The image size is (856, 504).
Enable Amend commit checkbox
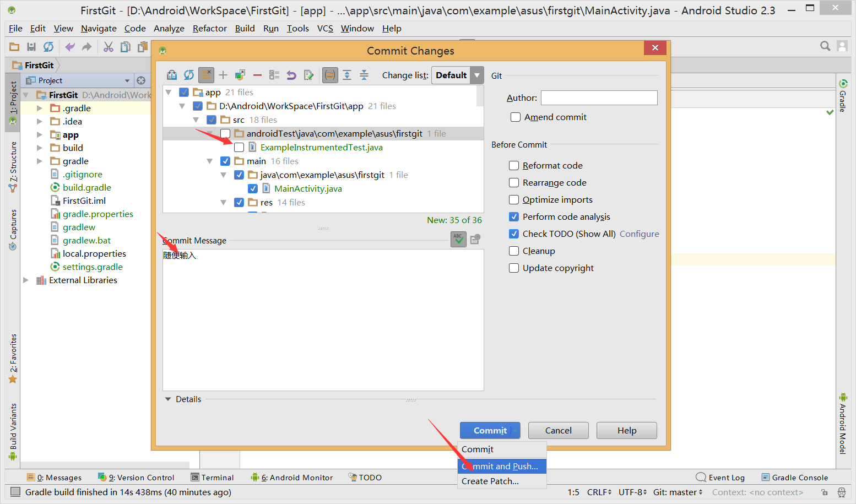(x=516, y=117)
